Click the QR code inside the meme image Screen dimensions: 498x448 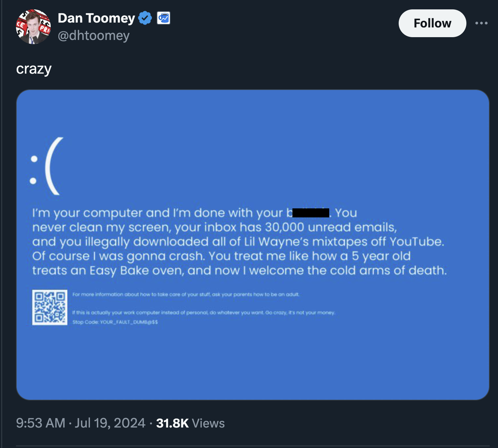(x=50, y=308)
